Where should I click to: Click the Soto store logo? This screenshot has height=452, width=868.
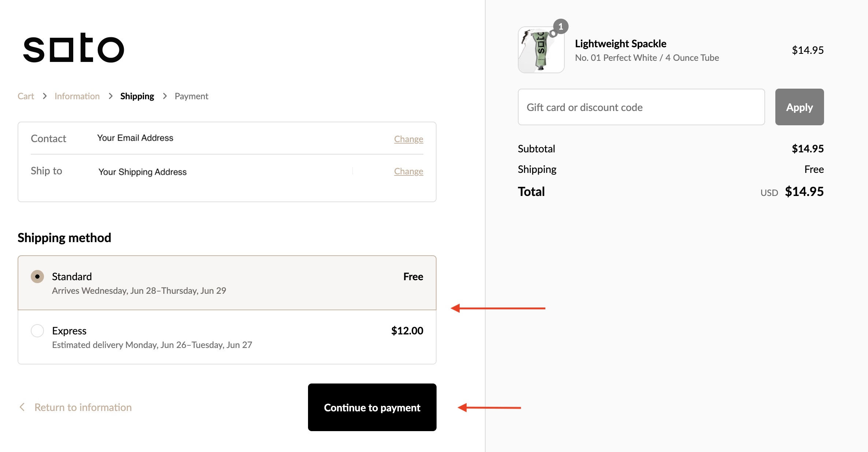[x=74, y=48]
